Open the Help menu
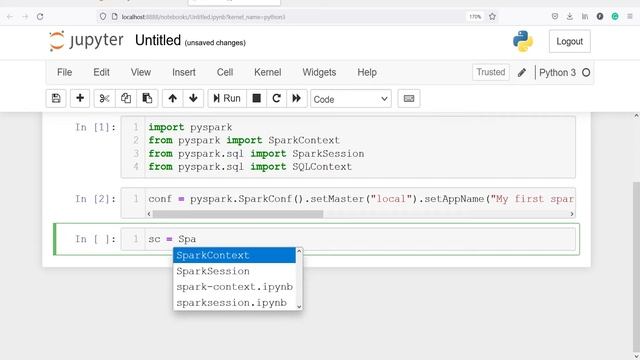This screenshot has width=640, height=360. [367, 73]
